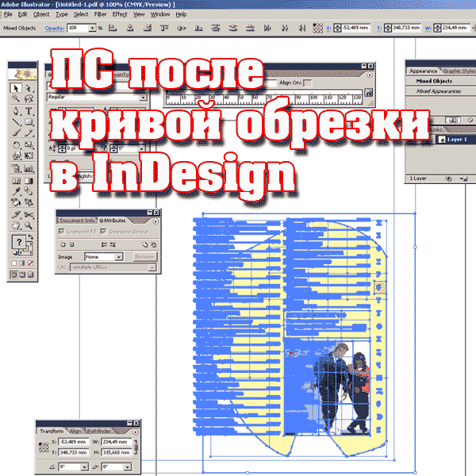Screen dimensions: 476x476
Task: Select Layer 1 in the Layers panel
Action: [456, 140]
